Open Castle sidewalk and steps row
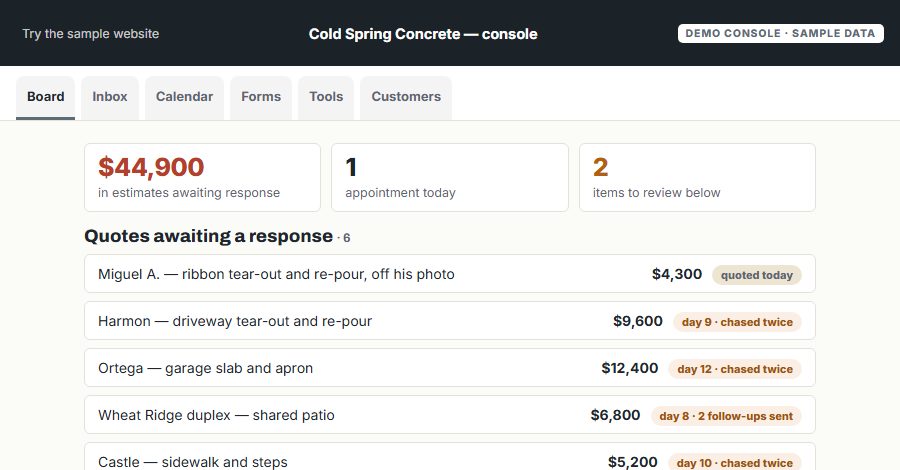 (449, 457)
